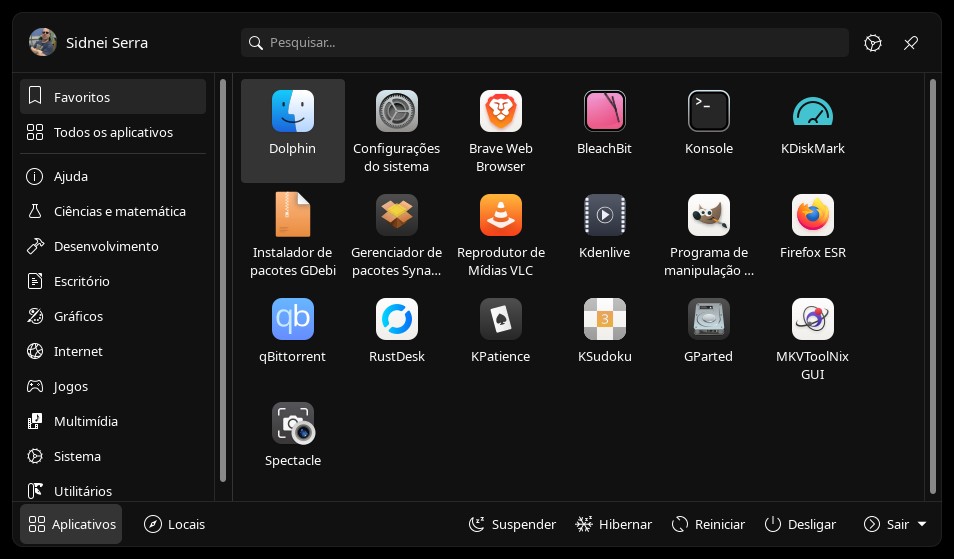Launch Firefox ESR

tap(813, 235)
